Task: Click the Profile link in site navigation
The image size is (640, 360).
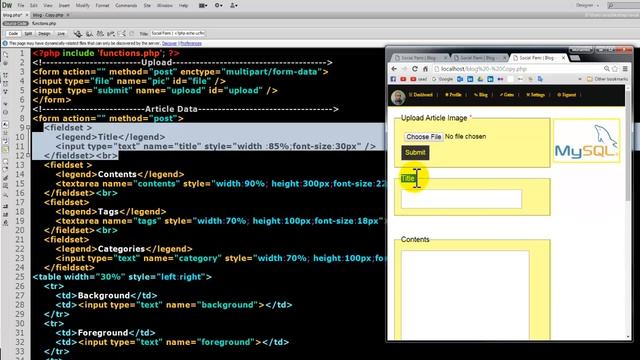Action: pos(453,95)
